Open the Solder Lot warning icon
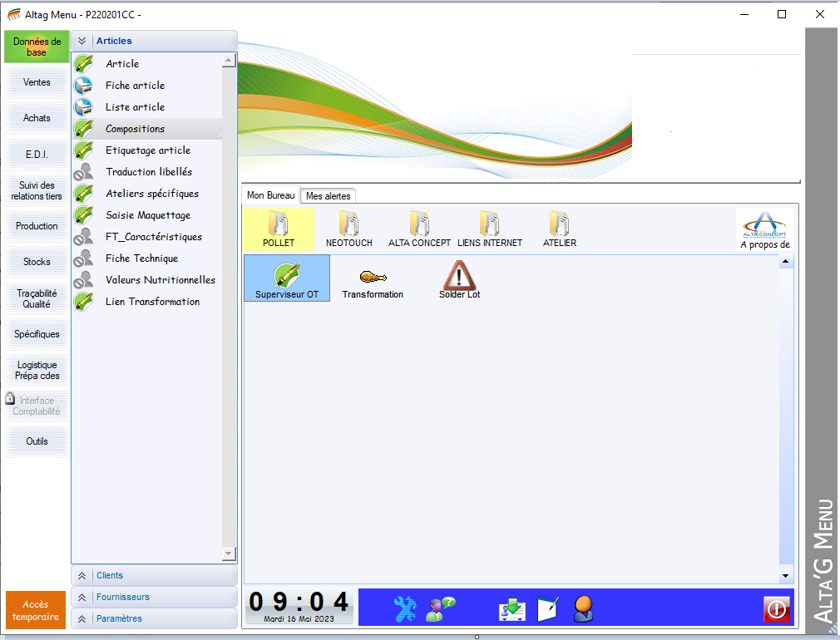Viewport: 840px width, 640px height. click(x=459, y=277)
